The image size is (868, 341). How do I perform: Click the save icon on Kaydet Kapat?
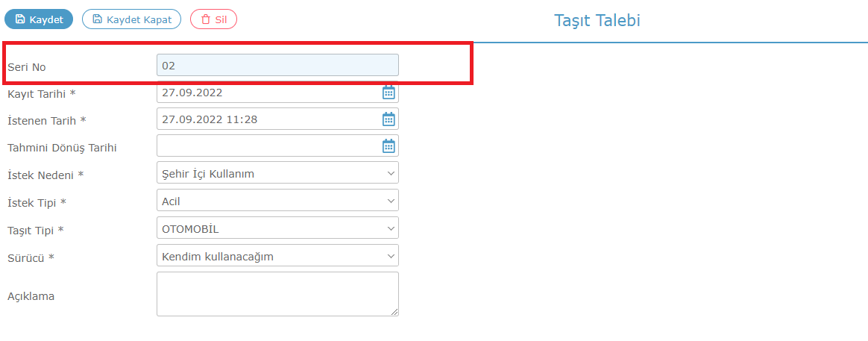[98, 19]
